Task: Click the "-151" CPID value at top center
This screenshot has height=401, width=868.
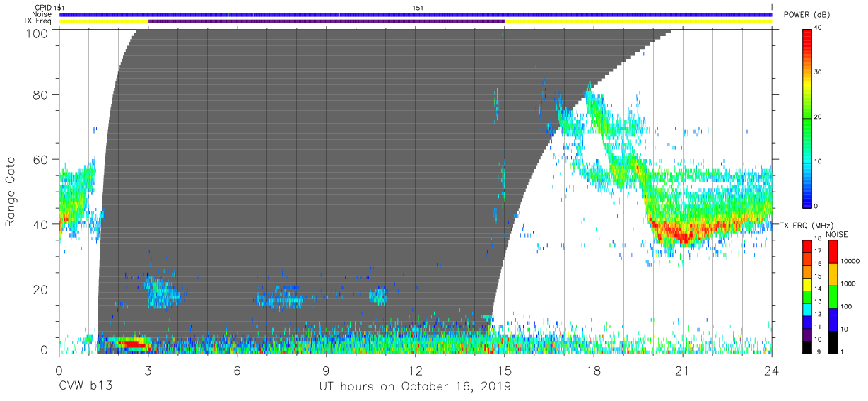Action: point(416,7)
